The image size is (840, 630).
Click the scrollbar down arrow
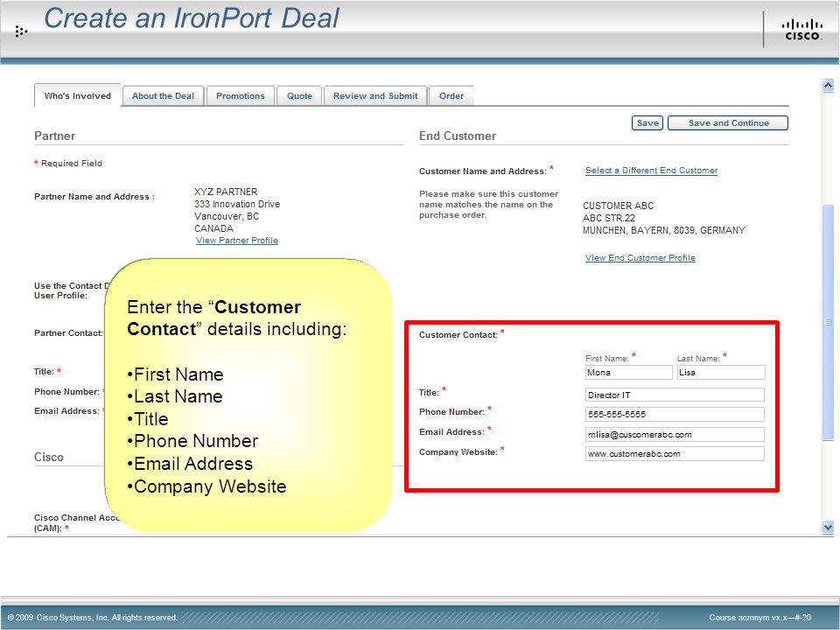[x=828, y=527]
